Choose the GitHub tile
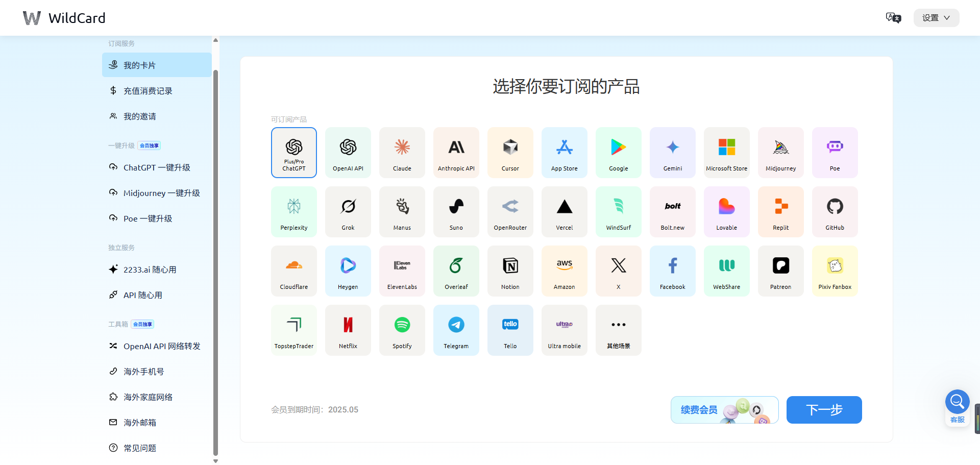The width and height of the screenshot is (980, 465). (835, 212)
